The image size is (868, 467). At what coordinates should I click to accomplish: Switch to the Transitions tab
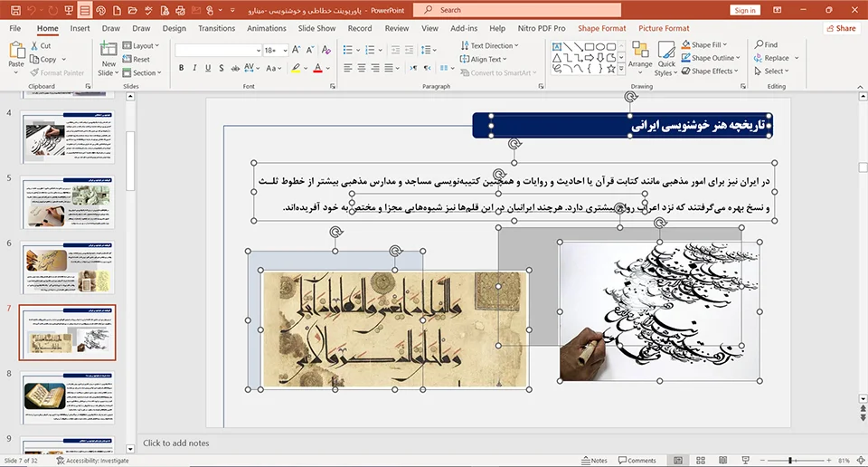pos(216,28)
